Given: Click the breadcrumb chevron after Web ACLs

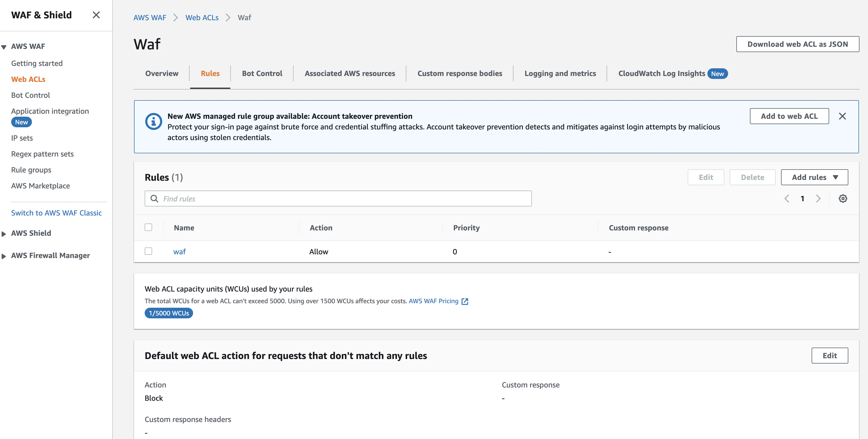Looking at the screenshot, I should [x=228, y=18].
